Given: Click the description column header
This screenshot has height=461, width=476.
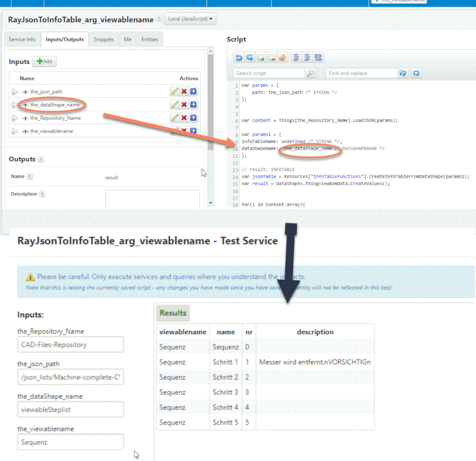Looking at the screenshot, I should (315, 332).
